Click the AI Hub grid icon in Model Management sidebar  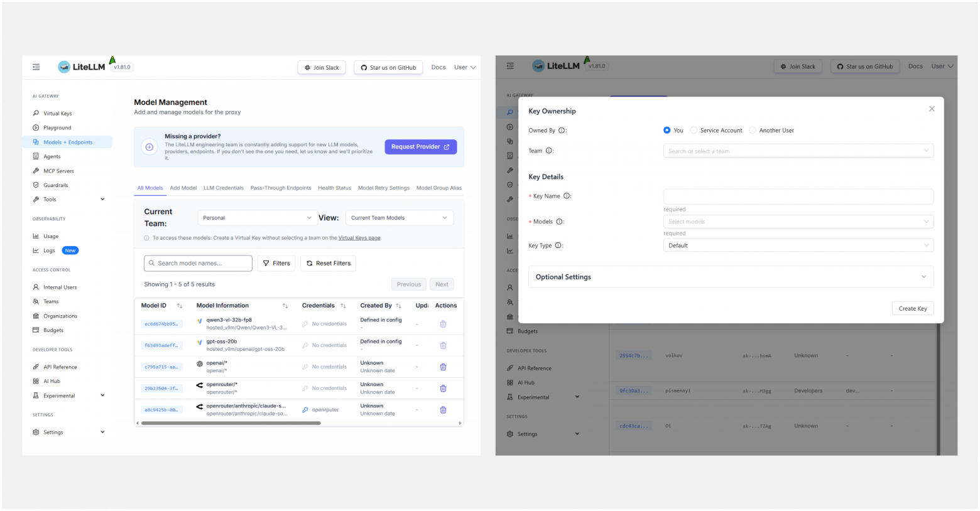click(x=36, y=381)
